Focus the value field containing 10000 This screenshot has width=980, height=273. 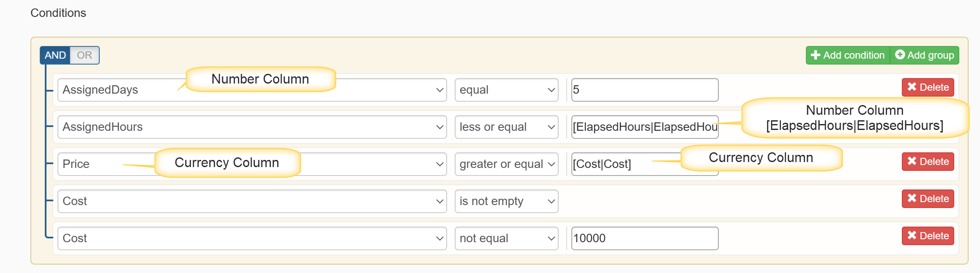click(x=645, y=238)
